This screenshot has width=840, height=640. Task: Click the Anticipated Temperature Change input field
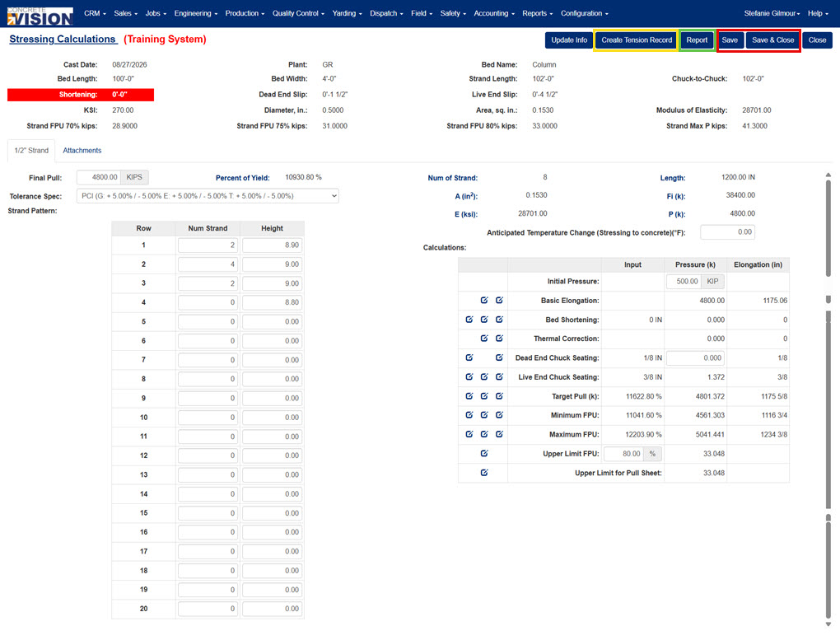click(x=727, y=232)
